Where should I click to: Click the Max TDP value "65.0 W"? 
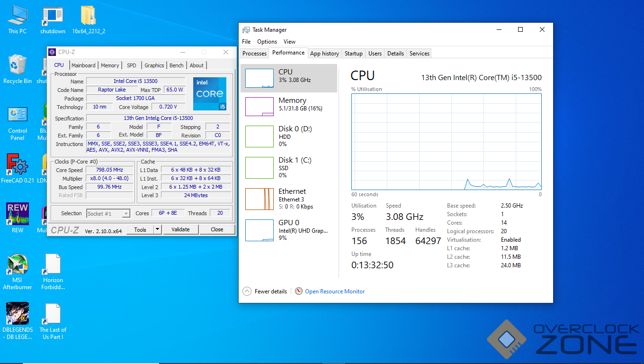point(175,90)
